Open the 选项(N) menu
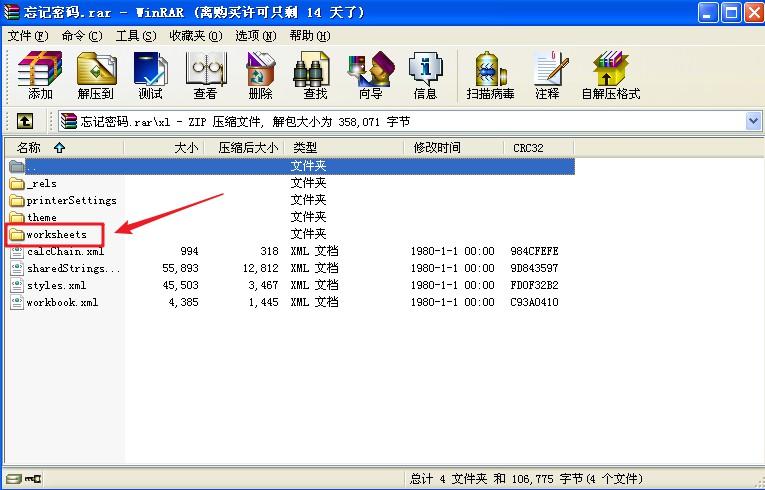This screenshot has width=765, height=490. pyautogui.click(x=256, y=36)
